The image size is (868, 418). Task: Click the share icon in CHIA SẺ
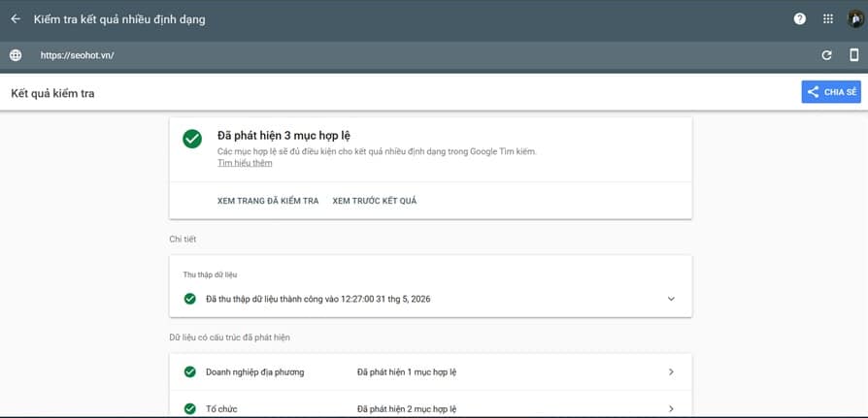813,92
